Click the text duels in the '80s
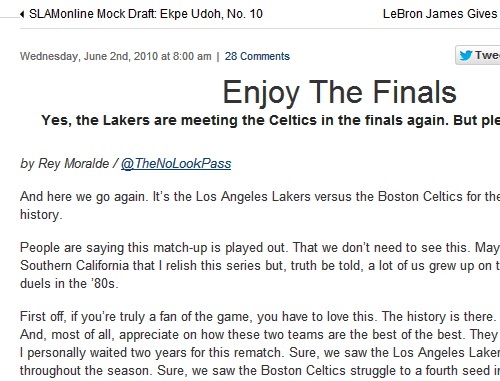This screenshot has height=381, width=500. (x=69, y=284)
